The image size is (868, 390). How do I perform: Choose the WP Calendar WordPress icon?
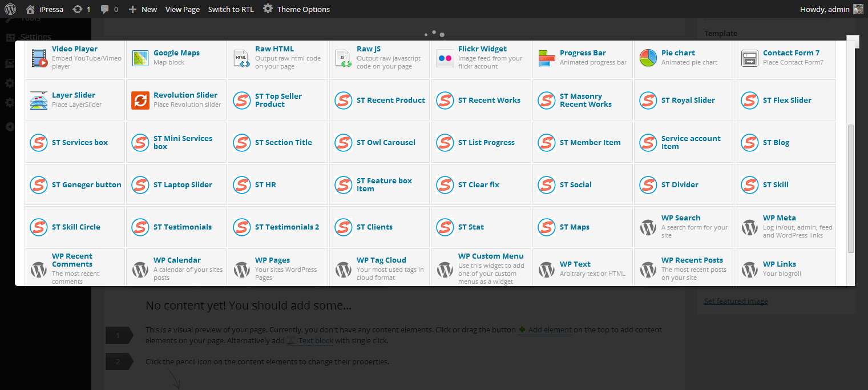coord(140,270)
